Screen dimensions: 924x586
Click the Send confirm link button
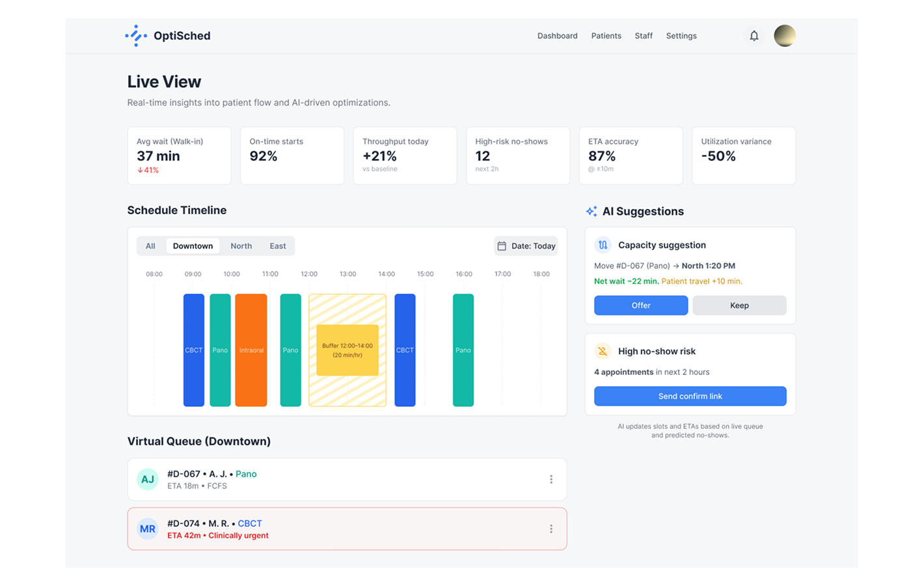pos(690,396)
